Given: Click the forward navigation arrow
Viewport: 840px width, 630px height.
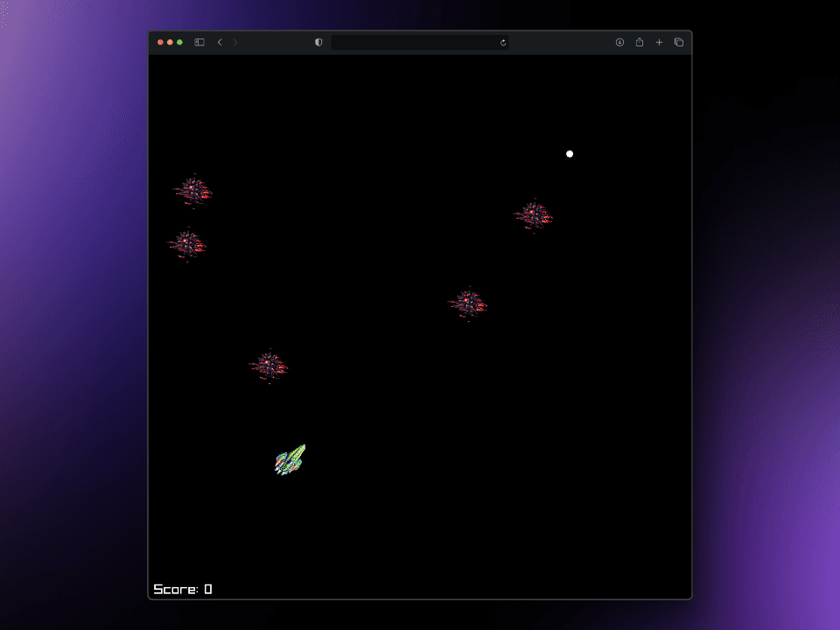Looking at the screenshot, I should (235, 41).
